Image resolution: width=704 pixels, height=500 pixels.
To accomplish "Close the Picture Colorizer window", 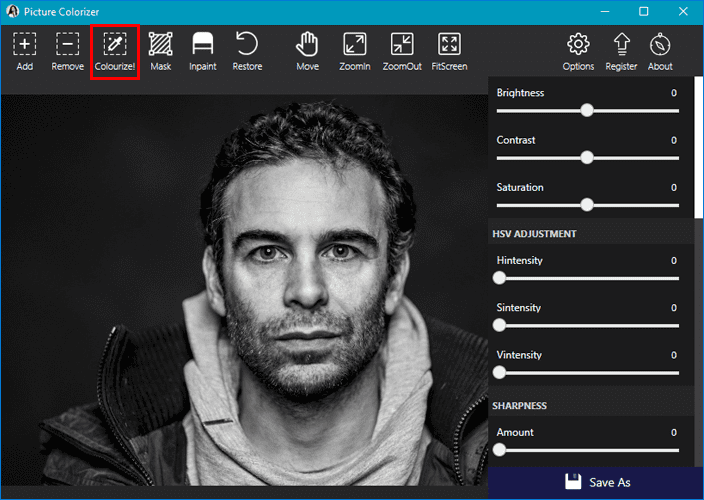I will click(683, 11).
